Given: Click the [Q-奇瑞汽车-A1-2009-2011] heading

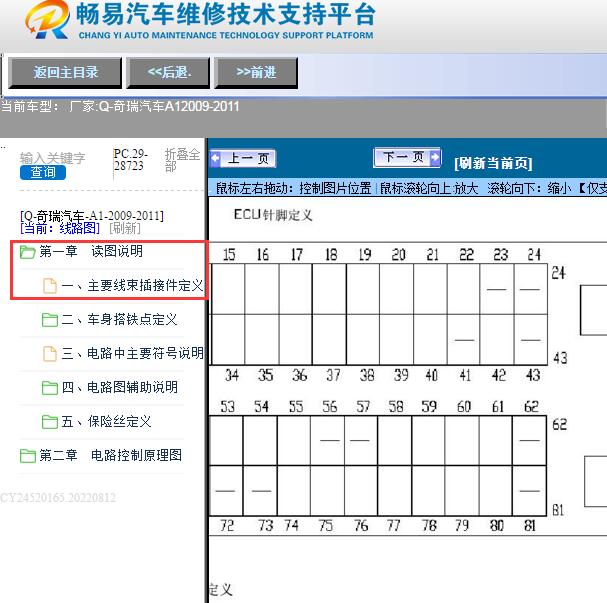Looking at the screenshot, I should point(92,216).
